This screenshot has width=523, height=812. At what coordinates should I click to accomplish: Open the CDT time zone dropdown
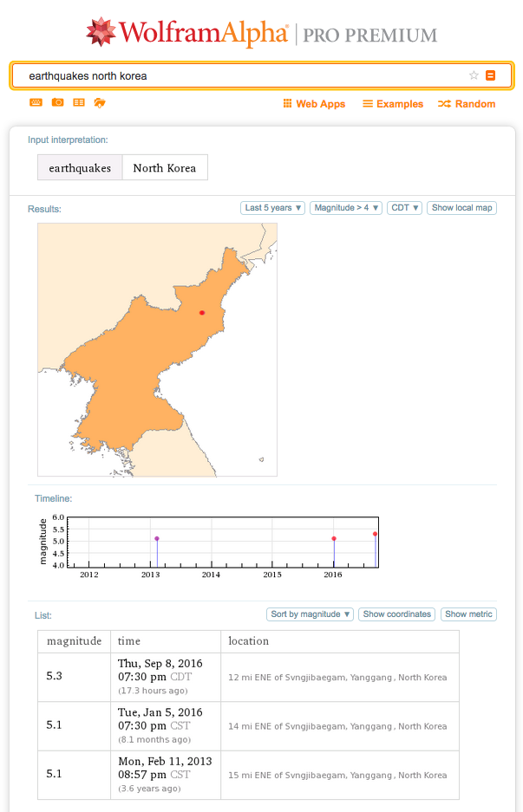tap(404, 208)
